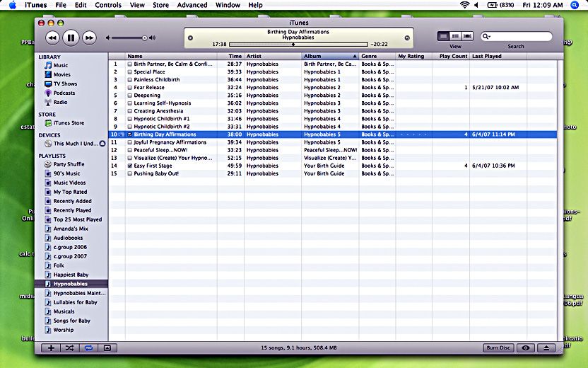Set rating dots for Birthing Day Affirmations
Image resolution: width=588 pixels, height=368 pixels.
coord(413,134)
